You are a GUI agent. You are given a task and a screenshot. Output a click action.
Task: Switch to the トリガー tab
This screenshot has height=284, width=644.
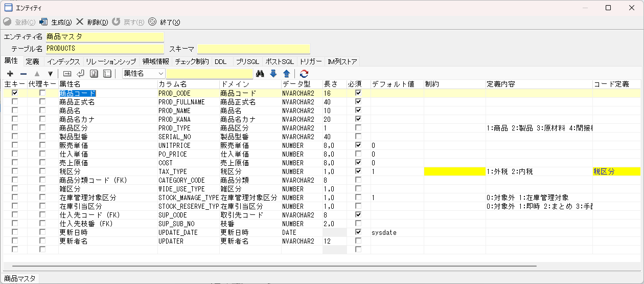tap(311, 61)
